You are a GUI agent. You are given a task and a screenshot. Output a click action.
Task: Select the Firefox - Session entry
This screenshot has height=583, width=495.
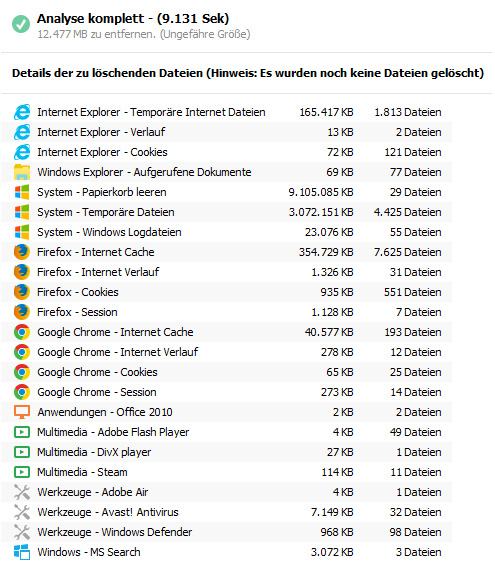228,312
